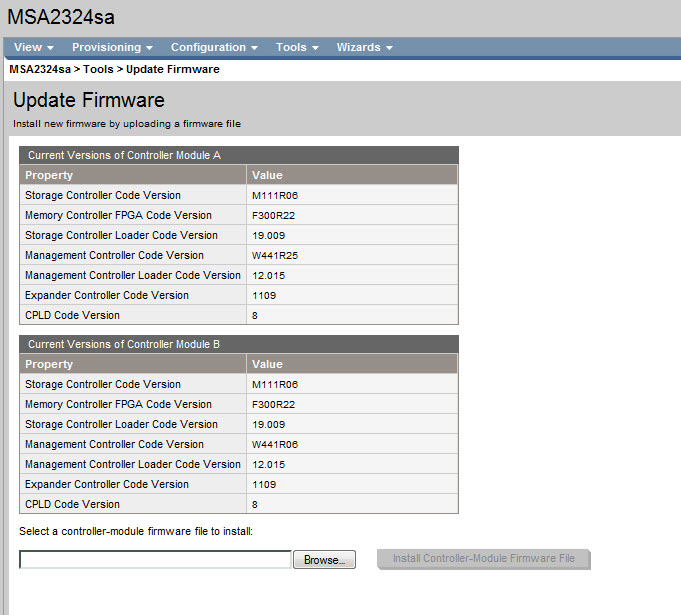
Task: Select Module B Storage Controller Code Version row
Action: tap(239, 384)
